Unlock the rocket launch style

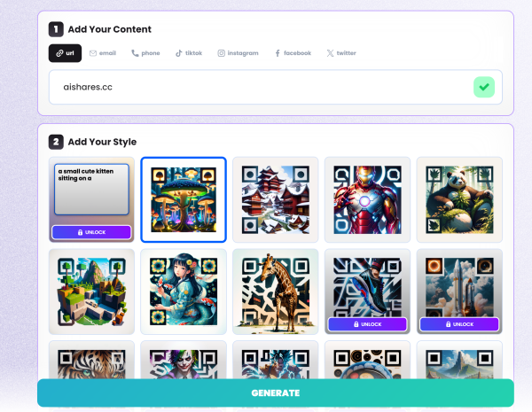click(x=459, y=324)
